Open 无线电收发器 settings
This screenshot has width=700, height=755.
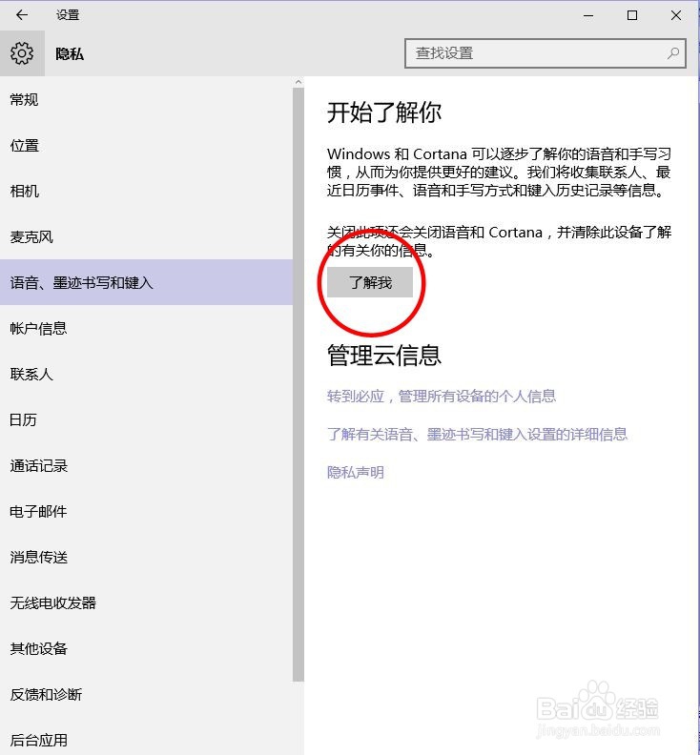[146, 602]
